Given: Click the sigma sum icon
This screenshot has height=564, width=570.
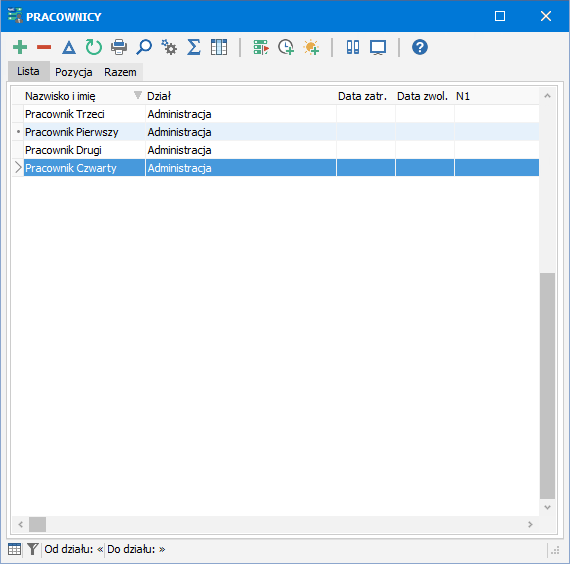Looking at the screenshot, I should point(194,47).
